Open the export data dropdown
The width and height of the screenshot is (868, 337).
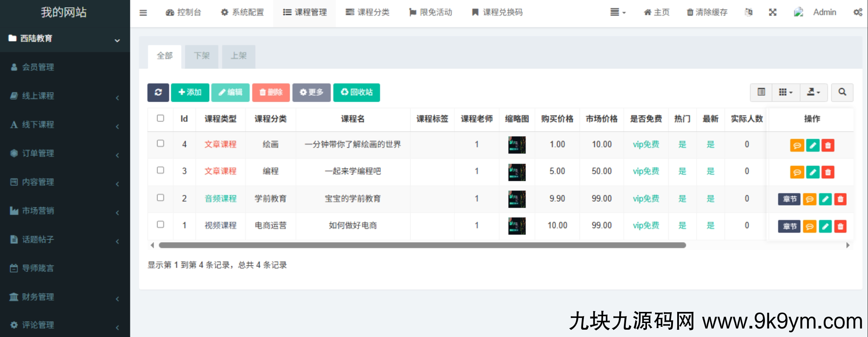click(813, 92)
